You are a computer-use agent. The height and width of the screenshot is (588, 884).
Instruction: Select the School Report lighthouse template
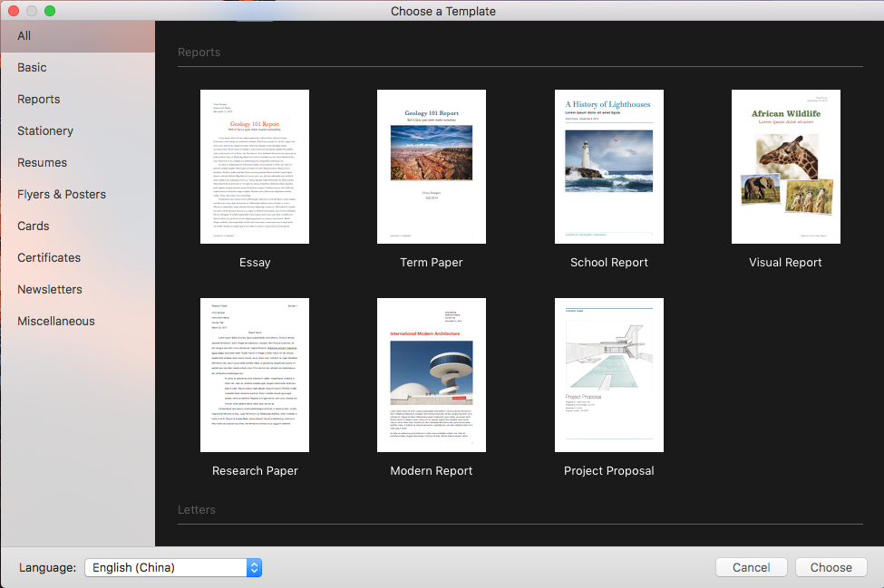pos(609,167)
